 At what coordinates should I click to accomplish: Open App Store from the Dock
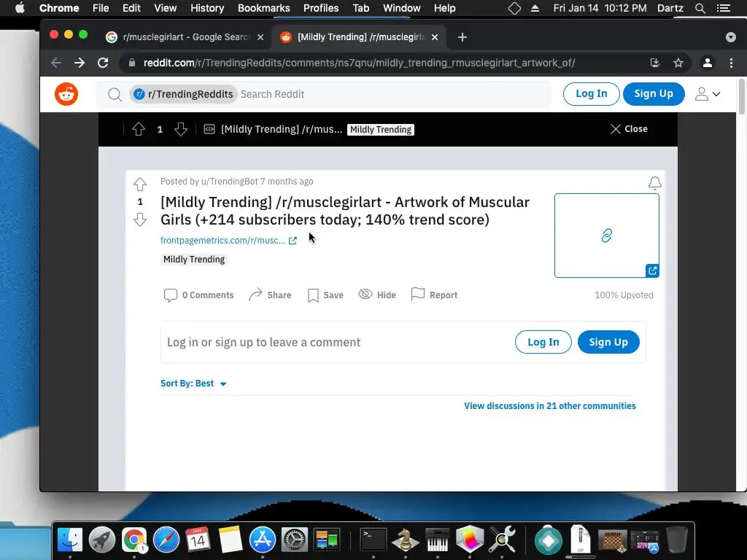coord(263,540)
